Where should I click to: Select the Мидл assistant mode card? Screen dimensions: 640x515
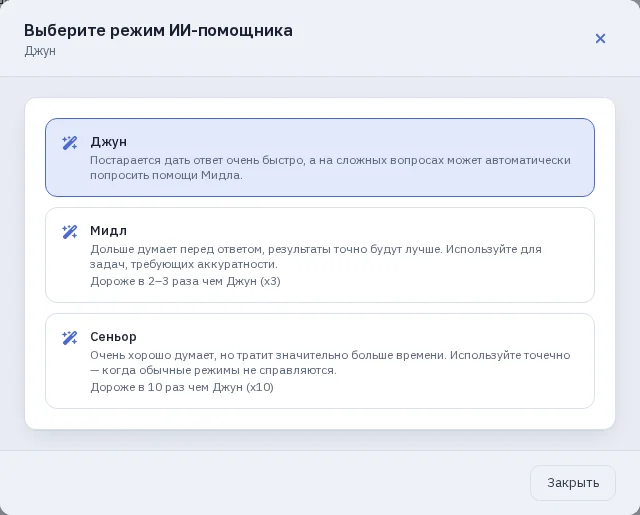320,255
